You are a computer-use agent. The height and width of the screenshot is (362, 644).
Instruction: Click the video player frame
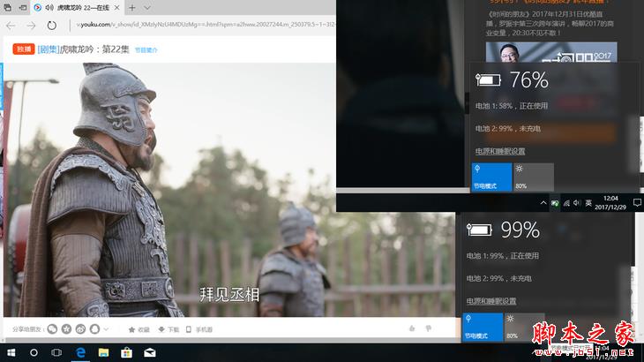(x=229, y=190)
